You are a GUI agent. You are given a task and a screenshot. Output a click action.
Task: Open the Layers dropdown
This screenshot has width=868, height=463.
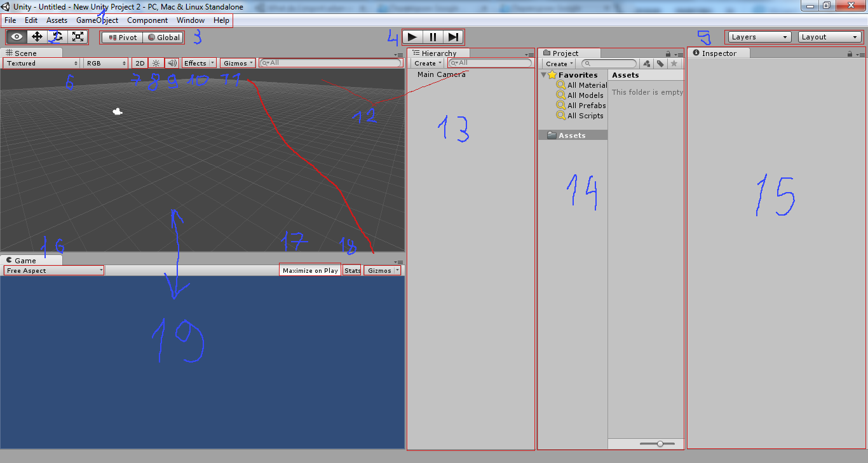pyautogui.click(x=760, y=37)
